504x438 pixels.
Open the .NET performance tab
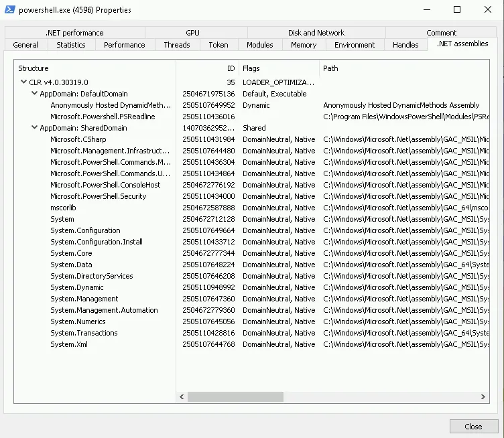tap(74, 33)
